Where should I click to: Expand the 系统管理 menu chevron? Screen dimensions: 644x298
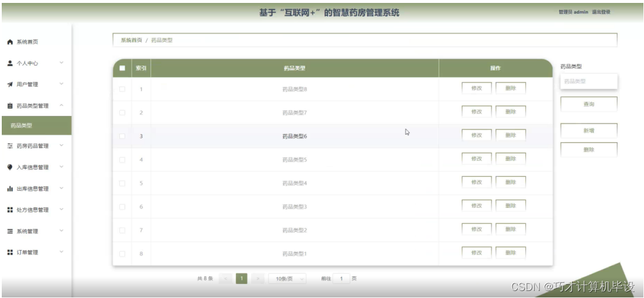61,231
